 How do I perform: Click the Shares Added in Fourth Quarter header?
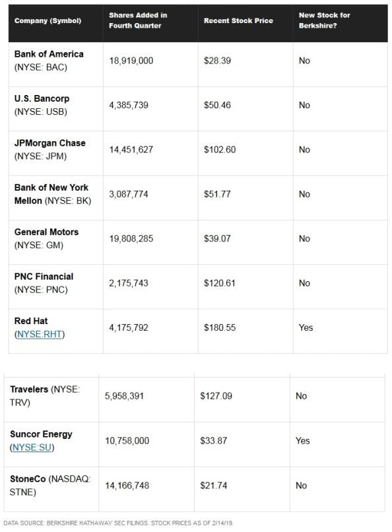(x=138, y=20)
